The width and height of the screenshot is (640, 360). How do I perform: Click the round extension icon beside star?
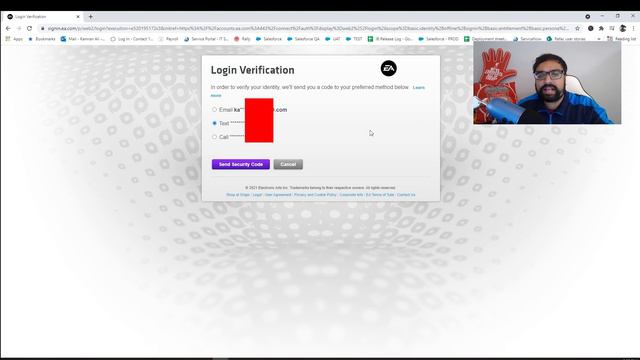pyautogui.click(x=591, y=28)
